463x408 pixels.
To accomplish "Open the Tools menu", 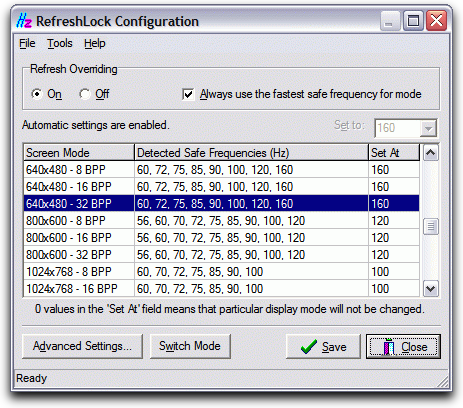I will (59, 43).
